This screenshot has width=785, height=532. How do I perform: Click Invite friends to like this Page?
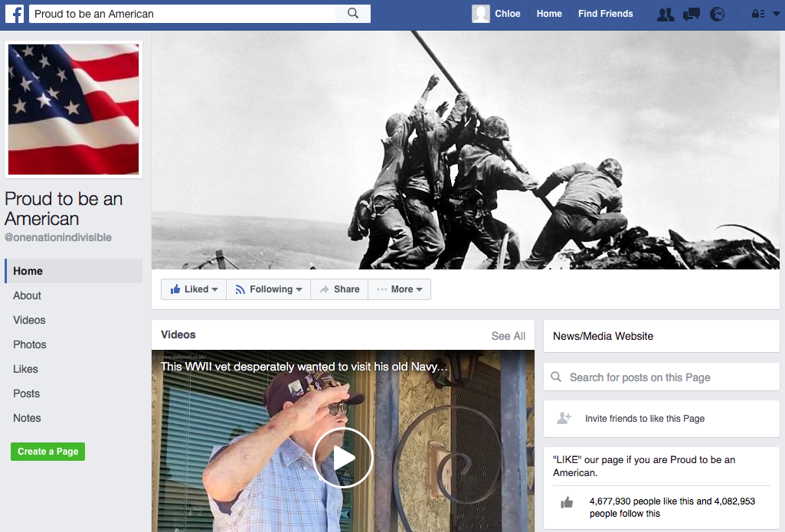tap(645, 419)
